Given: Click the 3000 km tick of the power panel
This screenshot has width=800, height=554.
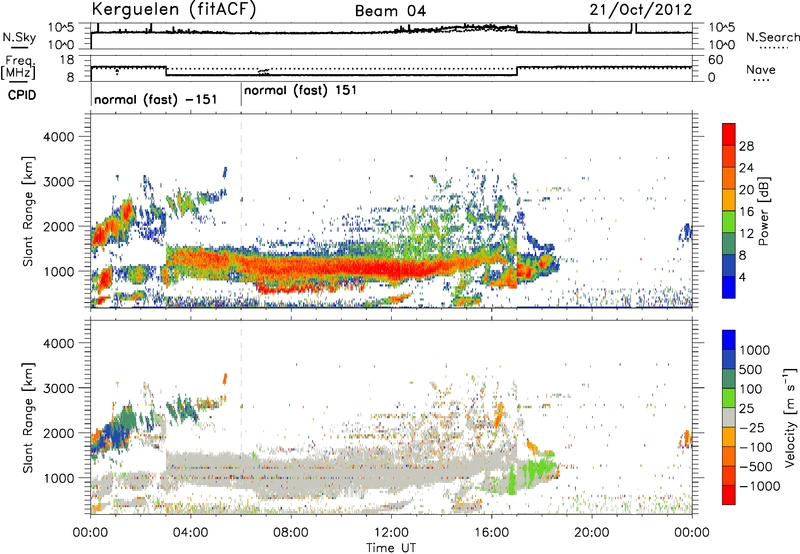Looking at the screenshot, I should 58,182.
